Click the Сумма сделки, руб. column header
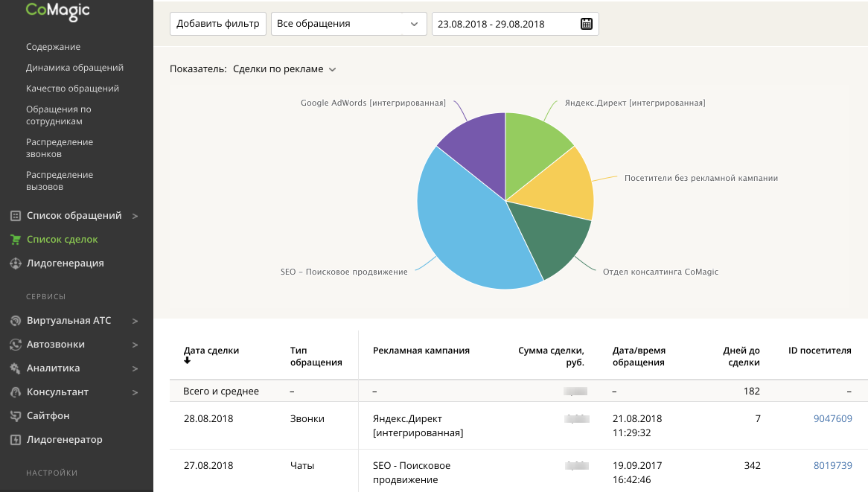This screenshot has height=492, width=868. [551, 357]
